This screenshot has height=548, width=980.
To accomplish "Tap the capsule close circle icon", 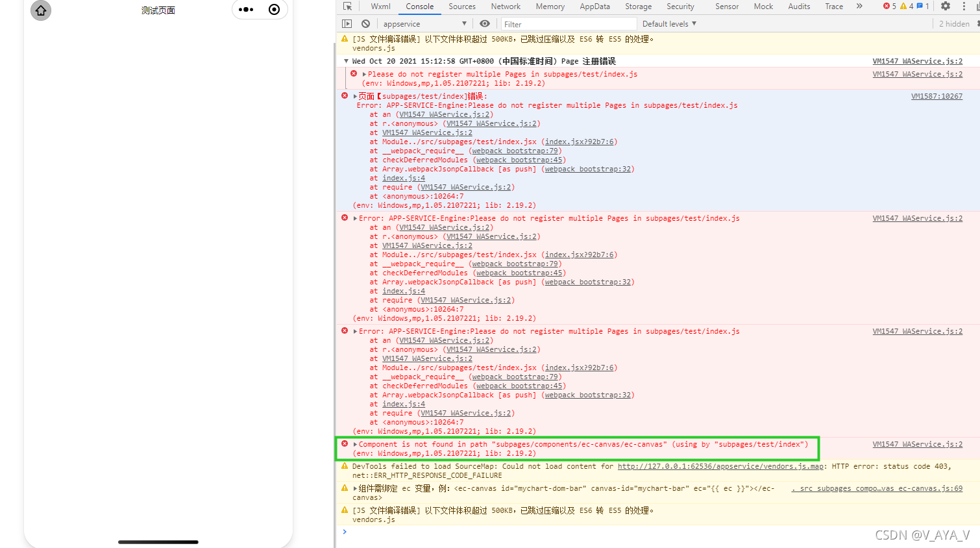I will 274,10.
